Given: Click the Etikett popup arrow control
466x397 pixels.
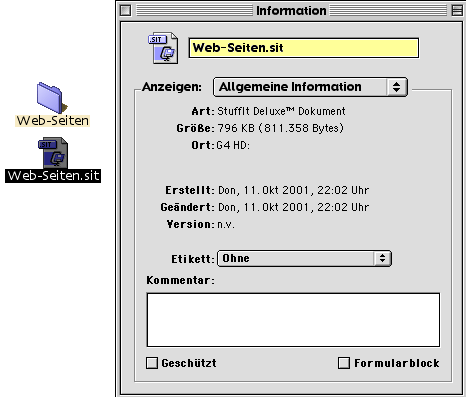Looking at the screenshot, I should click(x=382, y=258).
